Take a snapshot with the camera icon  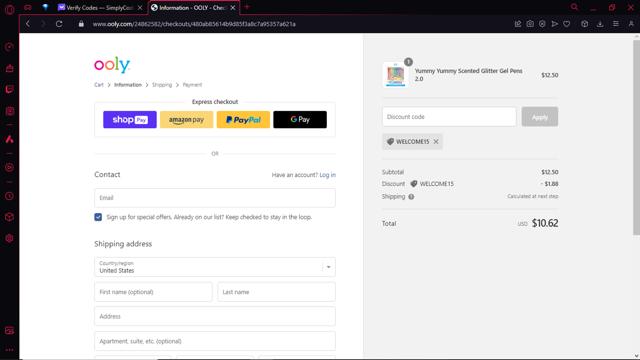pyautogui.click(x=530, y=24)
